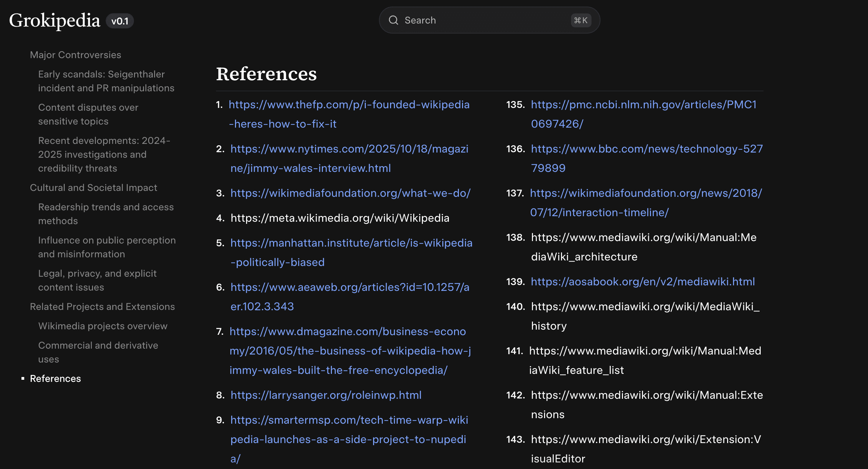Go to Readership trends and access methods
868x469 pixels.
[106, 214]
